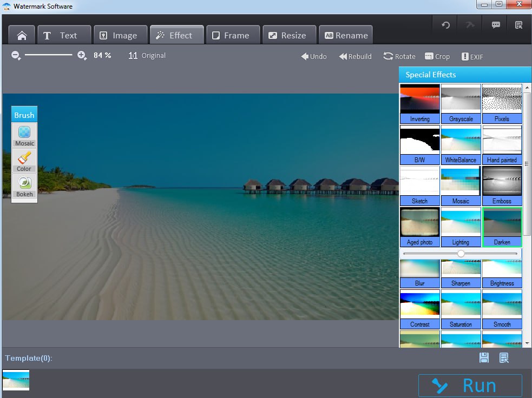Click the zoom out magnifier icon
The image size is (532, 398).
[16, 55]
